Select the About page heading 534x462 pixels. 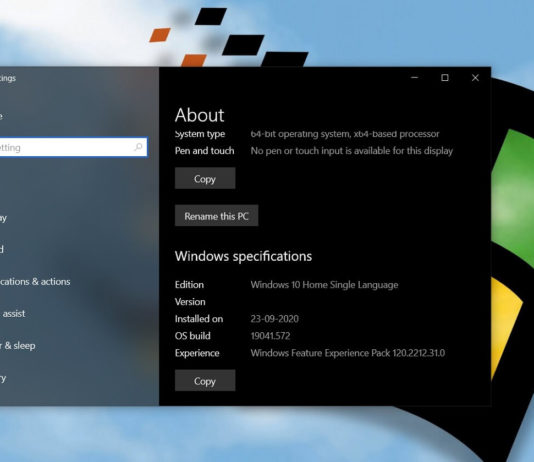click(x=200, y=115)
